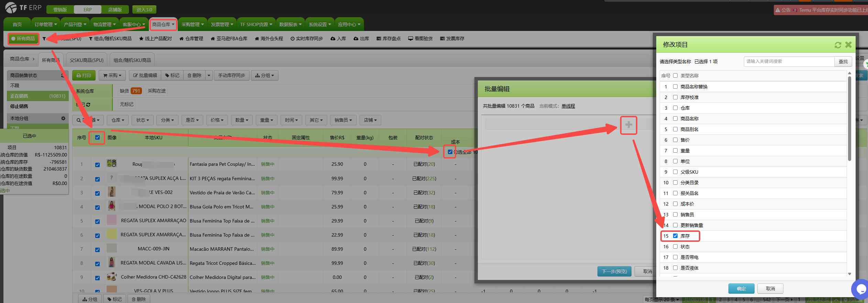The height and width of the screenshot is (303, 868).
Task: Uncheck the row 5 REGATA SUPLEX checkbox
Action: (x=97, y=221)
